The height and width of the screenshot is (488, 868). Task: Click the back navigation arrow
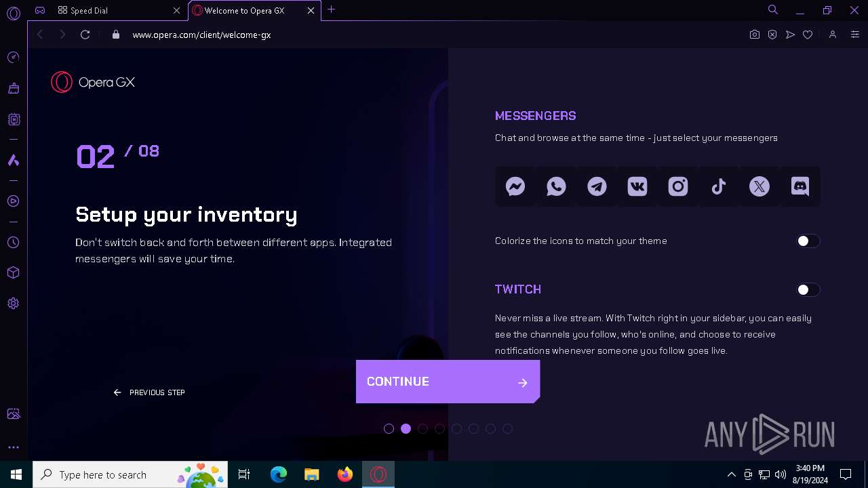pyautogui.click(x=40, y=35)
